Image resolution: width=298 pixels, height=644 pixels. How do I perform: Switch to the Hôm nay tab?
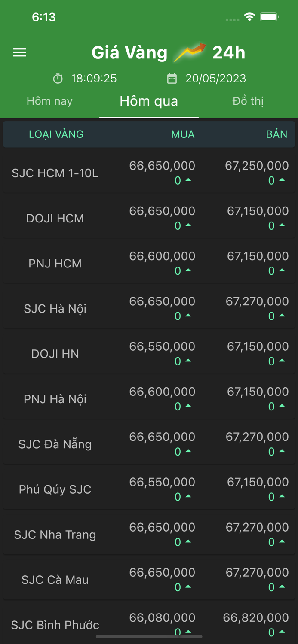pyautogui.click(x=49, y=101)
